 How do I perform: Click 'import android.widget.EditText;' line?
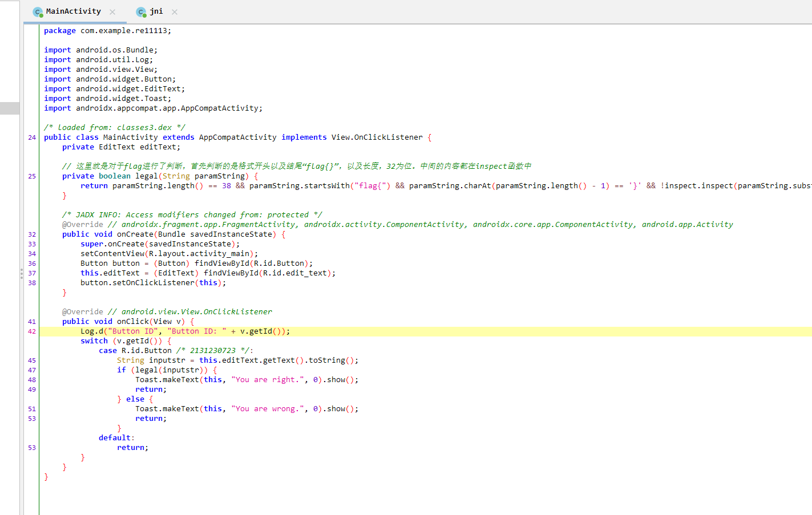pyautogui.click(x=114, y=89)
